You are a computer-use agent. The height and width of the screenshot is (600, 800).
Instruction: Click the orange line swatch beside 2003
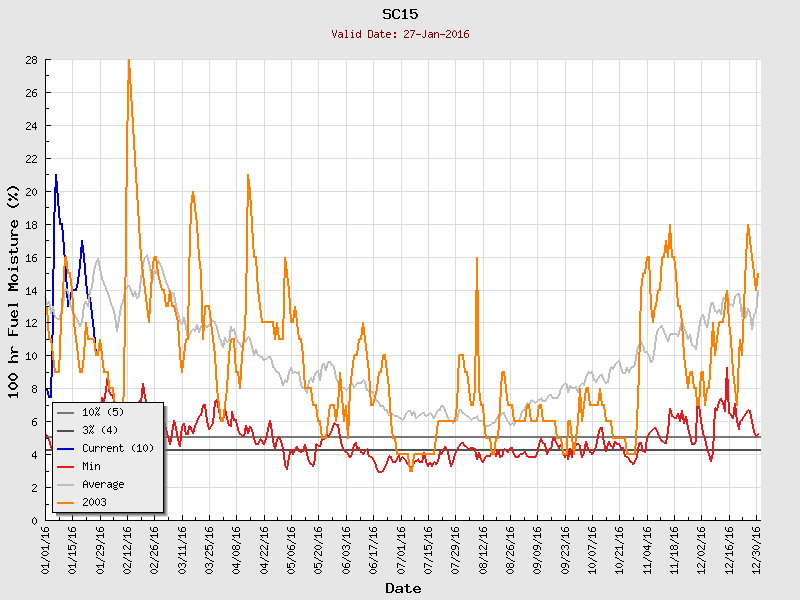pos(65,502)
